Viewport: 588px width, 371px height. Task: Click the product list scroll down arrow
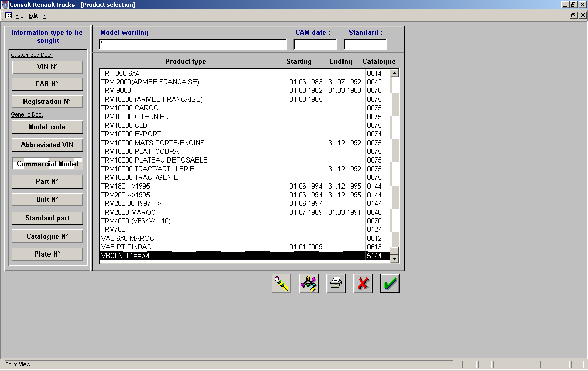(394, 259)
